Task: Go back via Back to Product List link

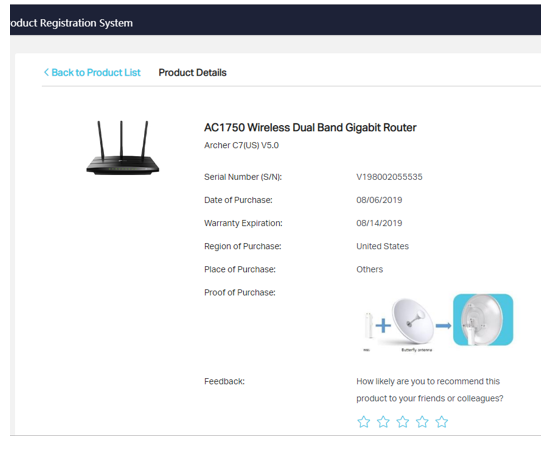Action: [x=92, y=73]
